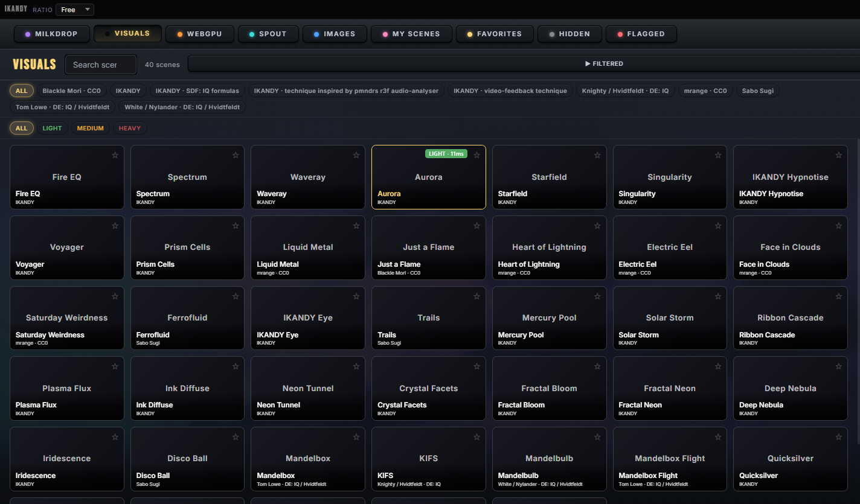Switch to the FLAGGED tab

point(641,34)
